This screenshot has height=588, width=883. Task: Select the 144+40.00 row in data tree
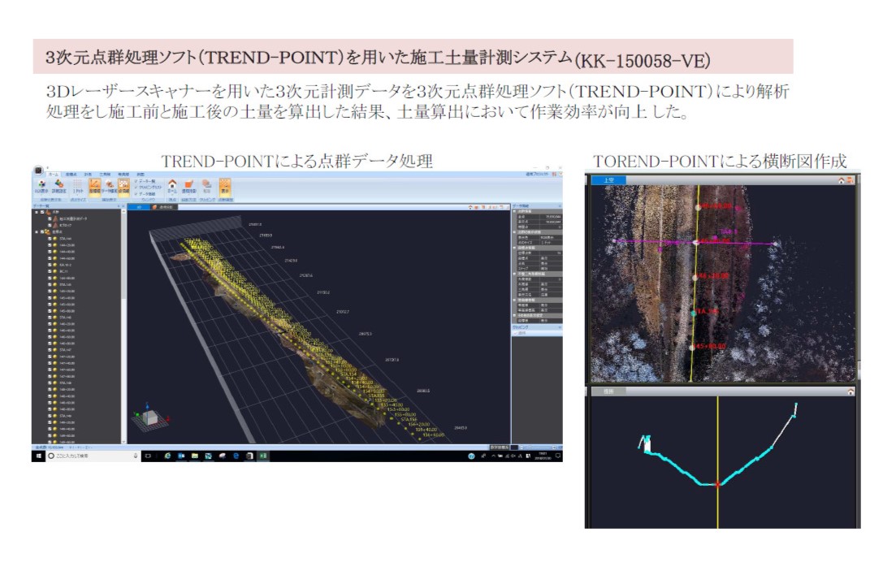pos(67,252)
